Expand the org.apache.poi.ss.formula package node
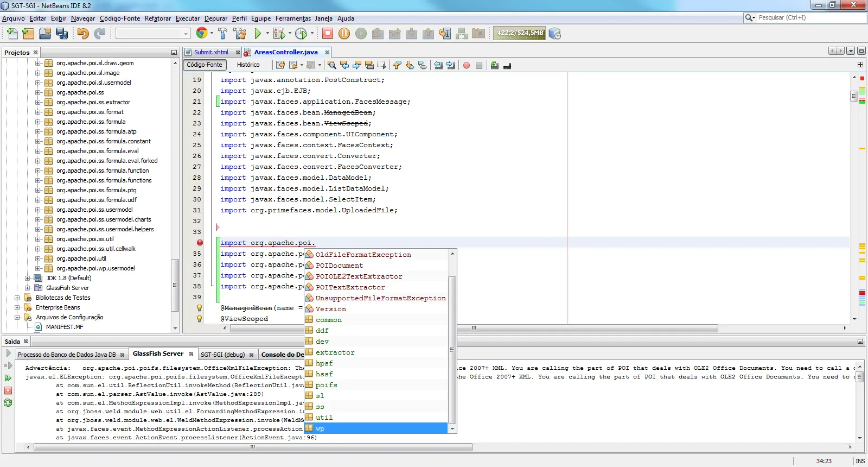This screenshot has height=467, width=868. tap(38, 122)
